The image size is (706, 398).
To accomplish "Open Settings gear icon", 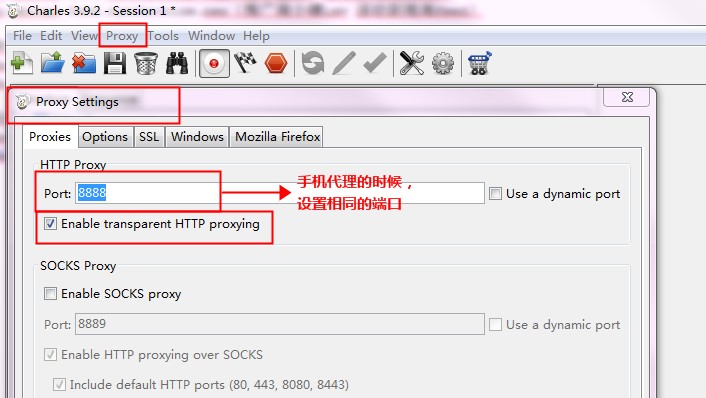I will [x=443, y=63].
